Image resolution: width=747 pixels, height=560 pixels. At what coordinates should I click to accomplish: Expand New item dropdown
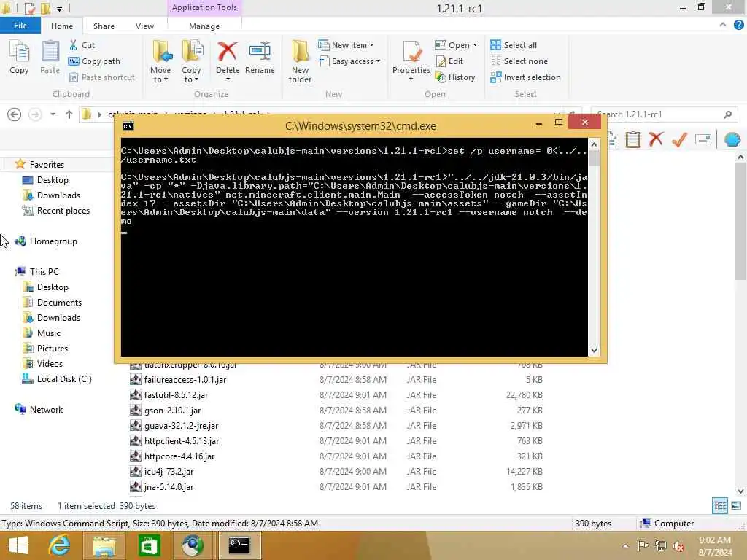371,45
